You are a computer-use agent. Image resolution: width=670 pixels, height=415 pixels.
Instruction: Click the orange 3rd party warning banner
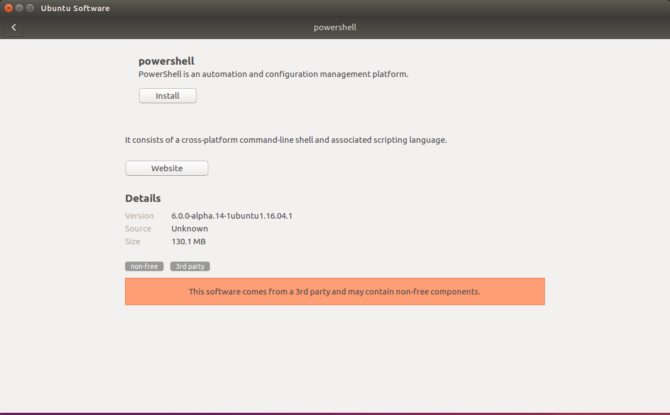tap(335, 292)
